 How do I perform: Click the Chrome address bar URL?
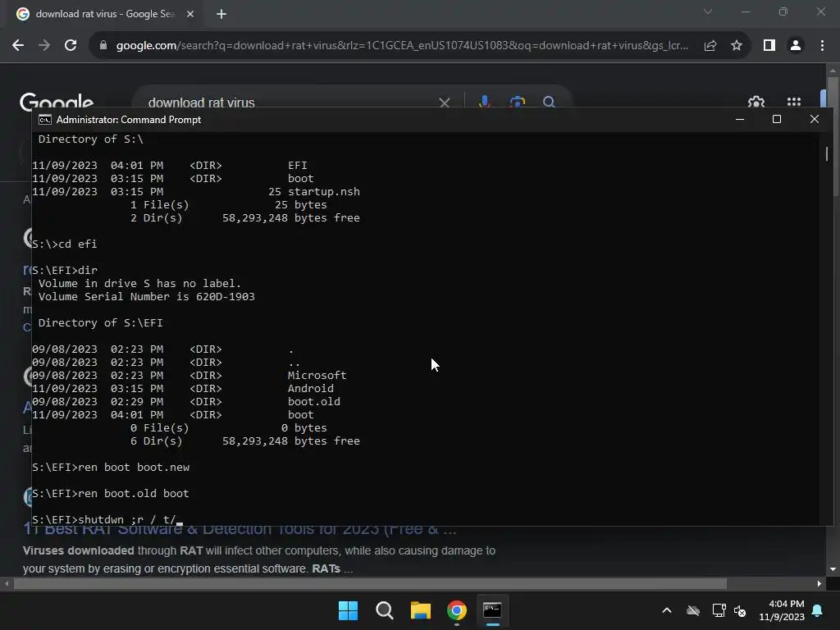402,46
